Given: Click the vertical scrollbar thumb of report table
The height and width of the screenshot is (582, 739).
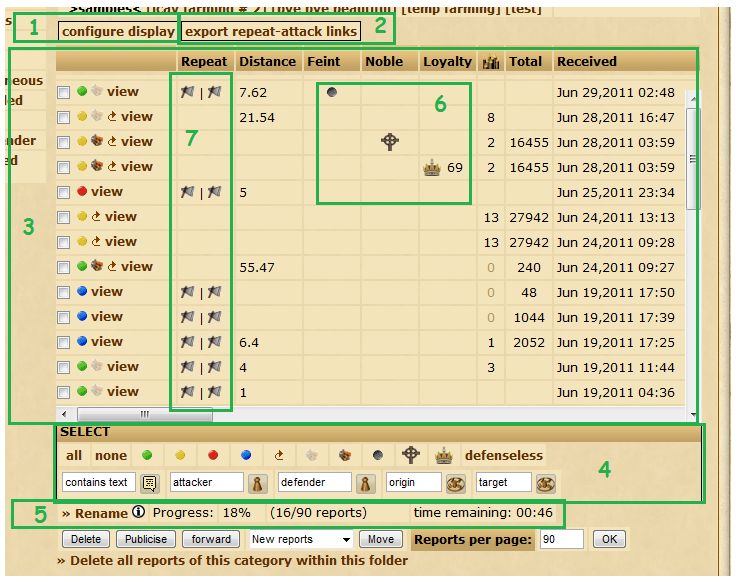Looking at the screenshot, I should pyautogui.click(x=692, y=159).
